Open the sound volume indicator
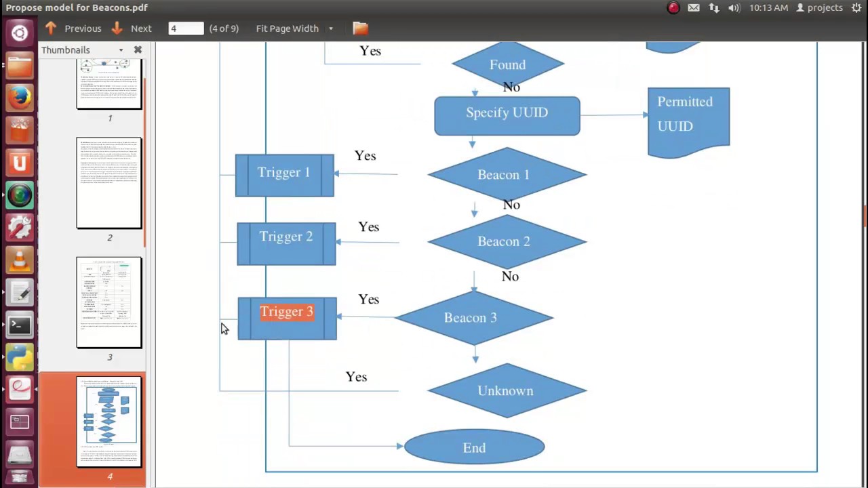This screenshot has width=868, height=488. 734,7
